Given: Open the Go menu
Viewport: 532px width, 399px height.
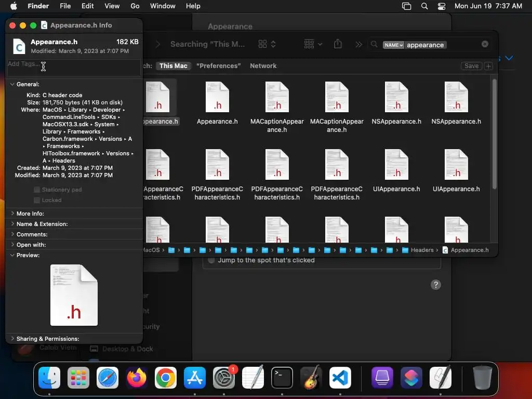Looking at the screenshot, I should pyautogui.click(x=135, y=6).
